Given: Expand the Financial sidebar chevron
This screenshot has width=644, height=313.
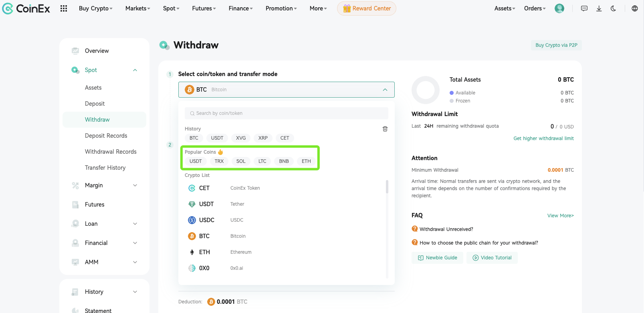Looking at the screenshot, I should 135,243.
